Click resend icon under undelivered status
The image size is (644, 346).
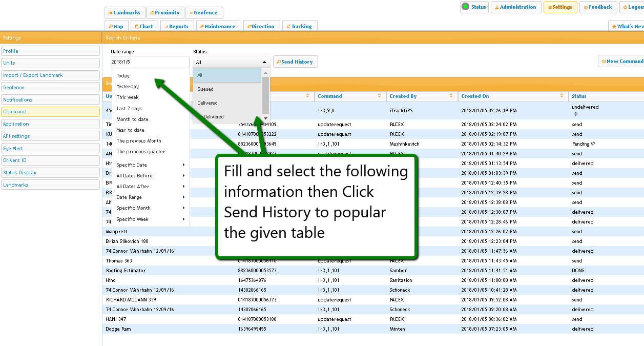pyautogui.click(x=575, y=114)
